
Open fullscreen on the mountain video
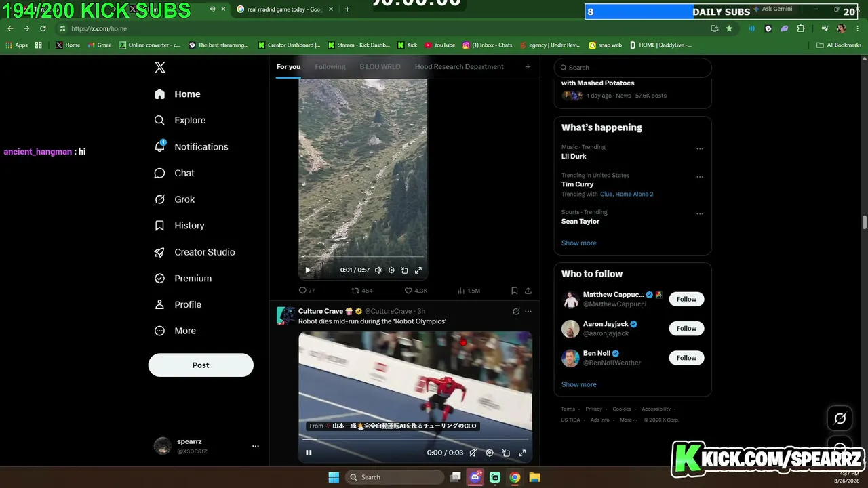418,270
